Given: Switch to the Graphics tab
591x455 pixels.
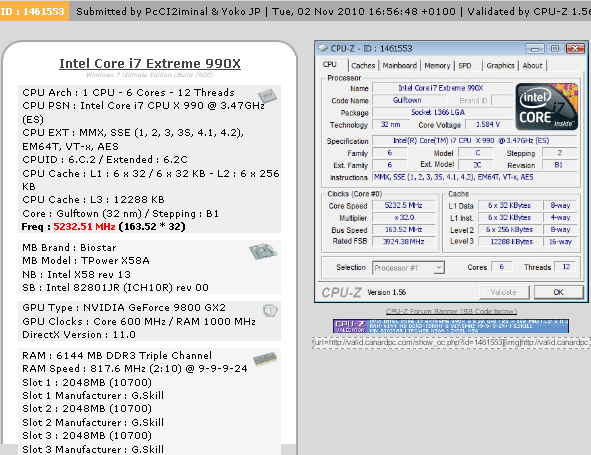Looking at the screenshot, I should coord(500,66).
